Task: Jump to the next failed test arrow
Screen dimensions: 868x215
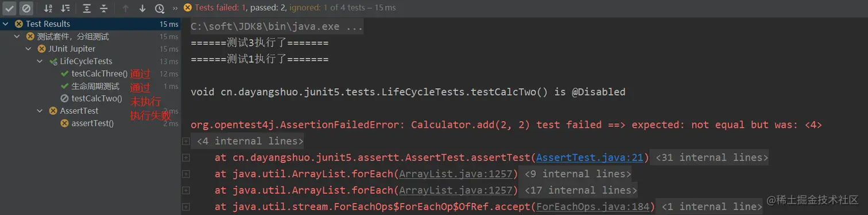Action: [x=142, y=8]
